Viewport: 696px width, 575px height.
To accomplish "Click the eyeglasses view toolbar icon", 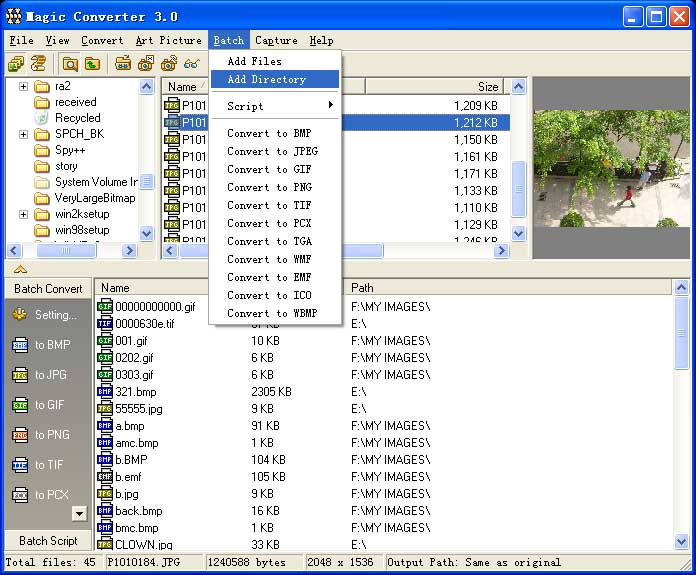I will coord(191,63).
